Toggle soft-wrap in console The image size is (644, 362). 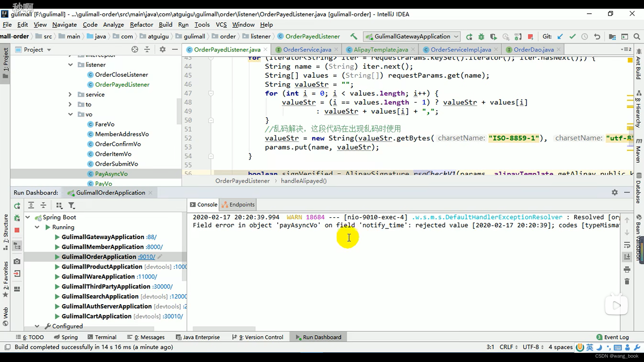(627, 245)
